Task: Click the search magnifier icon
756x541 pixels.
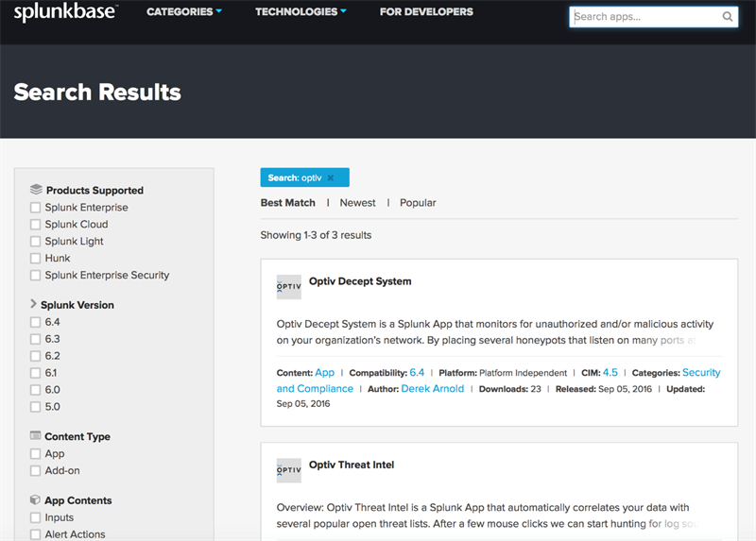Action: pyautogui.click(x=728, y=16)
